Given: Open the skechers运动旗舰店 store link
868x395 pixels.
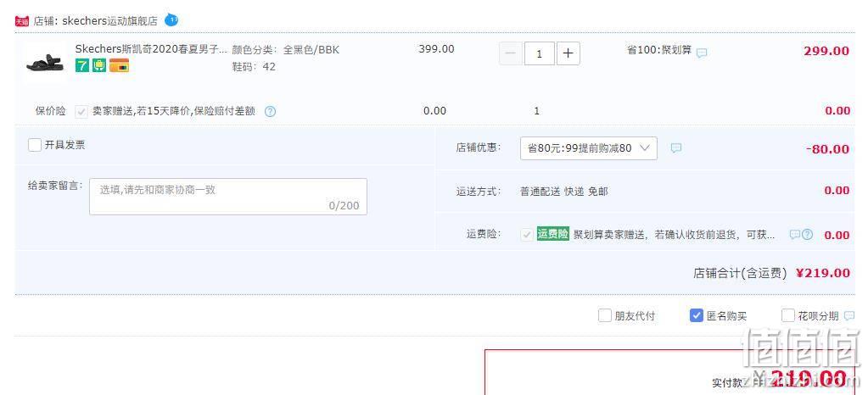Looking at the screenshot, I should (109, 21).
